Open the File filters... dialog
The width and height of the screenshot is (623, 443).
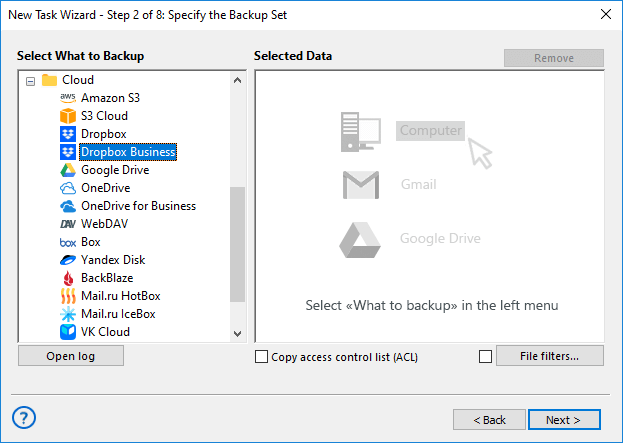[x=549, y=356]
